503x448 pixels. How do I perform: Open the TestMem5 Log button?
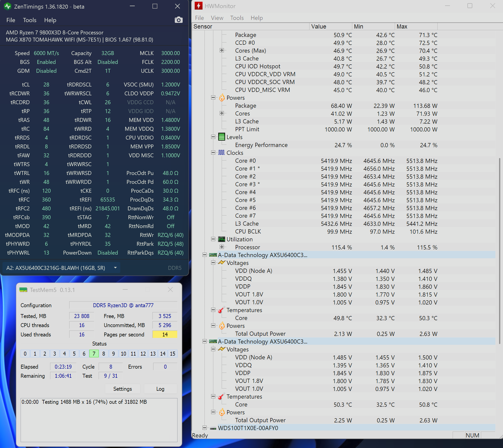160,389
